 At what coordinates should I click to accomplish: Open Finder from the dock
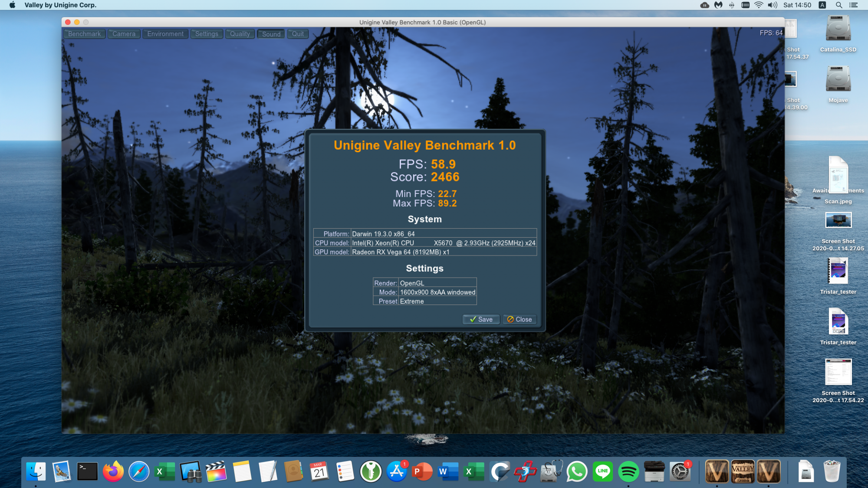point(36,472)
